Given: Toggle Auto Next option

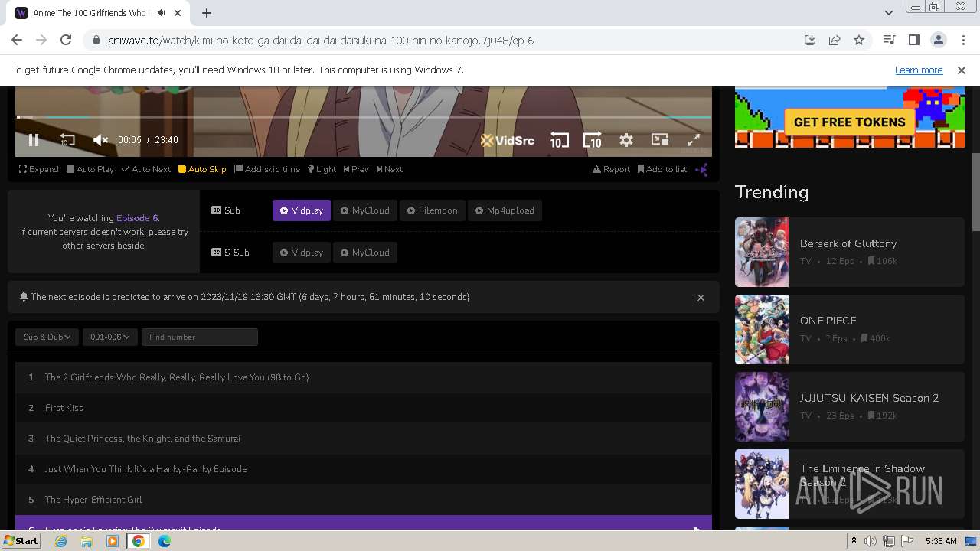Looking at the screenshot, I should coord(146,169).
